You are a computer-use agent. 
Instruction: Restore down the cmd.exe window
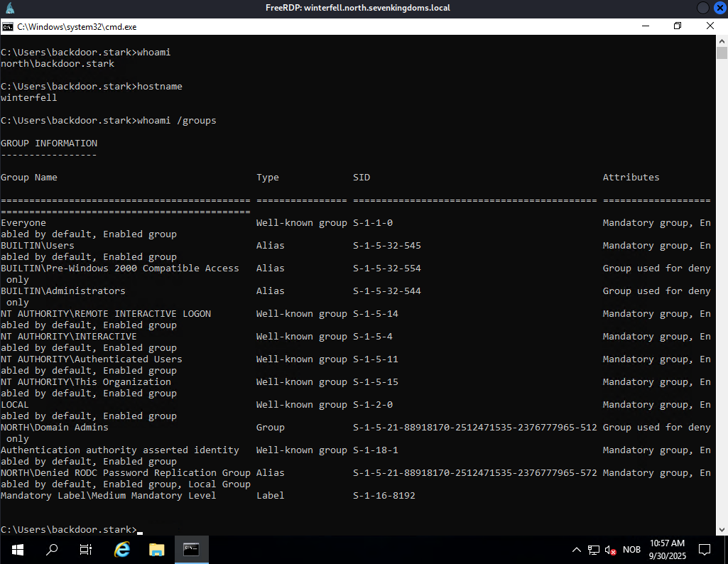[678, 26]
